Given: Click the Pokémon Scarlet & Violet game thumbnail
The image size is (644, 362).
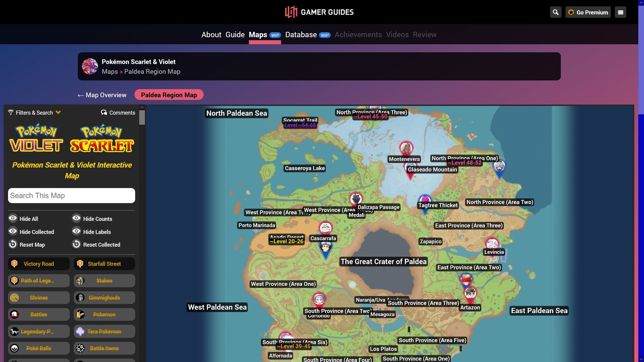Looking at the screenshot, I should tap(90, 66).
